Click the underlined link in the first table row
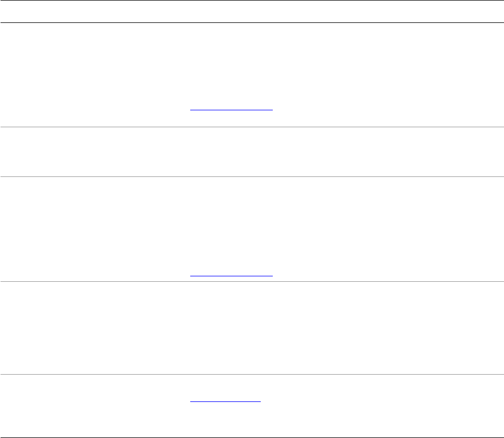The image size is (504, 438). coord(231,109)
